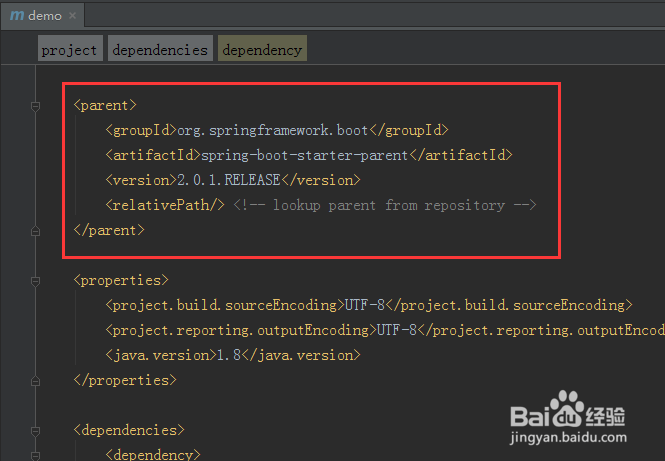The height and width of the screenshot is (461, 665).
Task: Collapse the opening properties tag fold marker
Action: 36,281
